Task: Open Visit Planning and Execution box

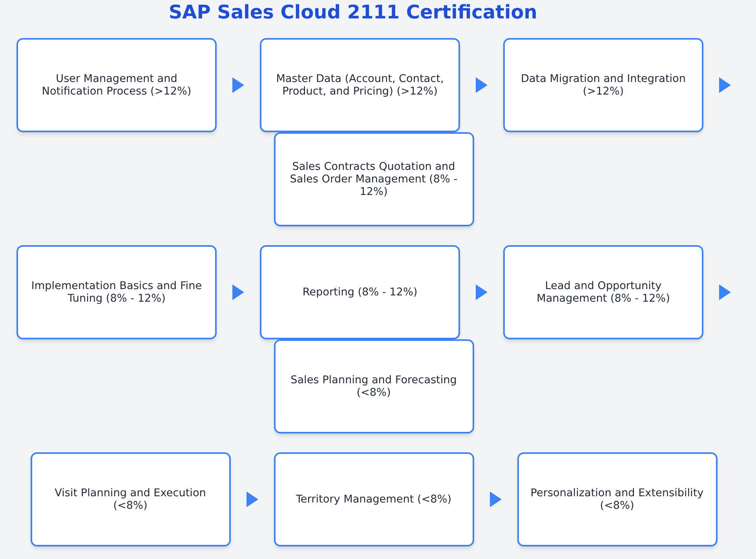Action: coord(131,499)
